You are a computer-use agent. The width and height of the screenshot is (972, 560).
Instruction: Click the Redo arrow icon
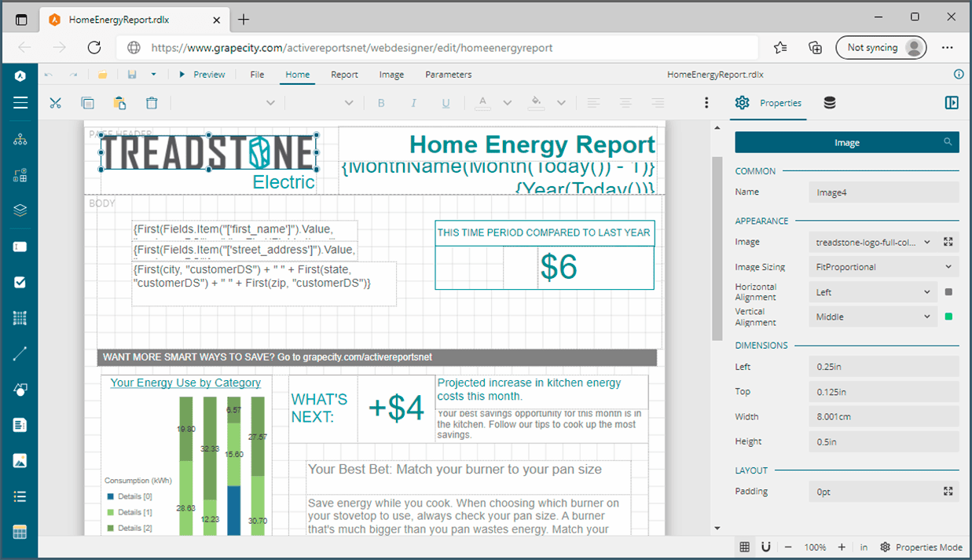(x=74, y=75)
